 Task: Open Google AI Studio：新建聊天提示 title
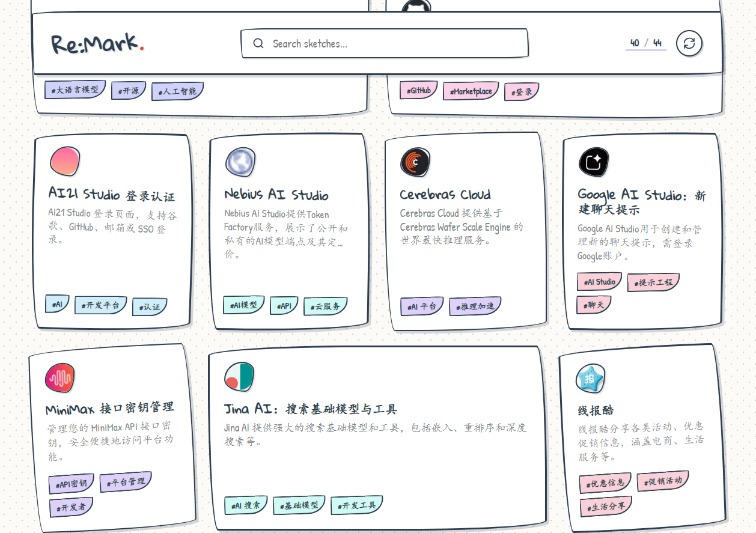tap(641, 202)
